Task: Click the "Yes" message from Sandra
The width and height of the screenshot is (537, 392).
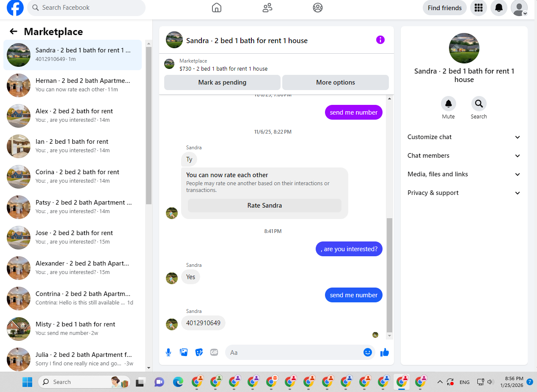Action: 191,277
